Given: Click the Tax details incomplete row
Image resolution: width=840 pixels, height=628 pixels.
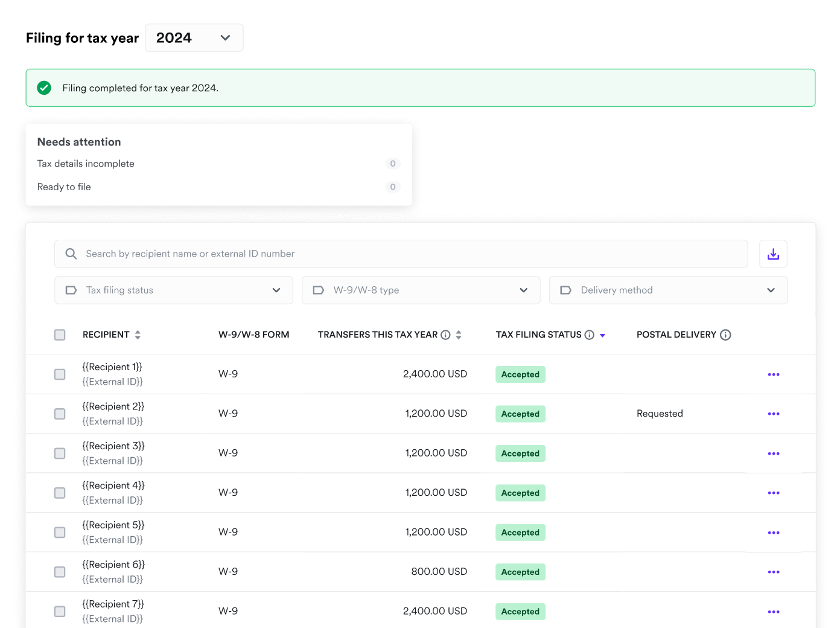Looking at the screenshot, I should point(218,164).
